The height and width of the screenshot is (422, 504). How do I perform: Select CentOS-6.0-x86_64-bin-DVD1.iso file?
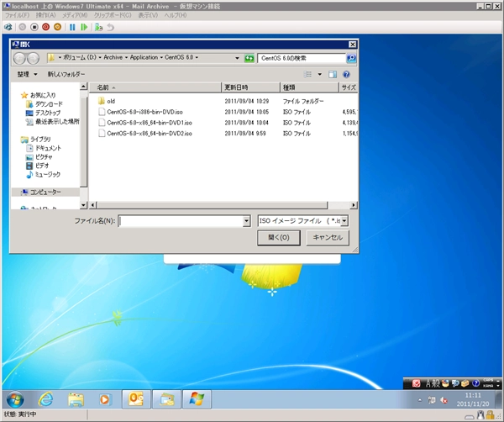[150, 123]
